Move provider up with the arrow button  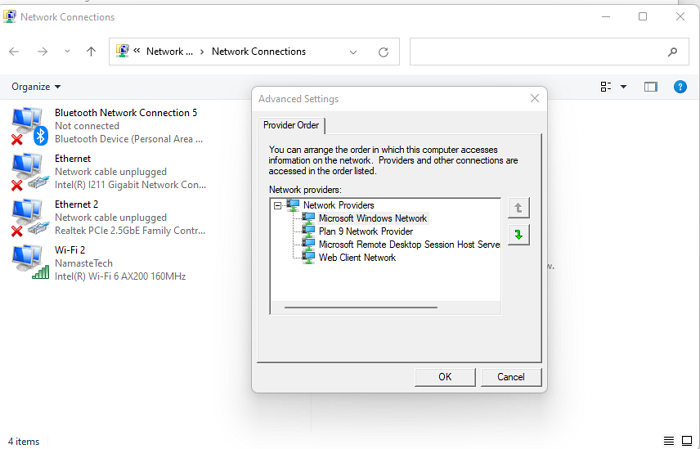click(x=518, y=208)
